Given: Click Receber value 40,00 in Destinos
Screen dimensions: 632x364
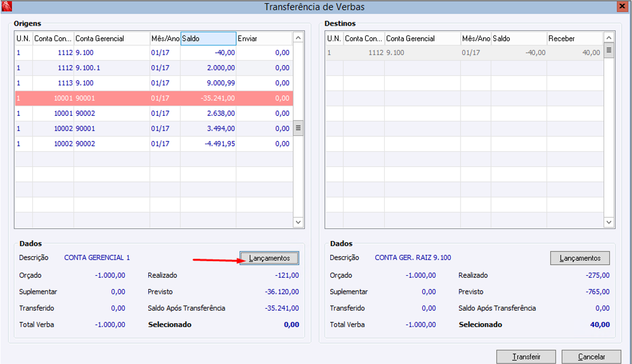Looking at the screenshot, I should [x=591, y=53].
